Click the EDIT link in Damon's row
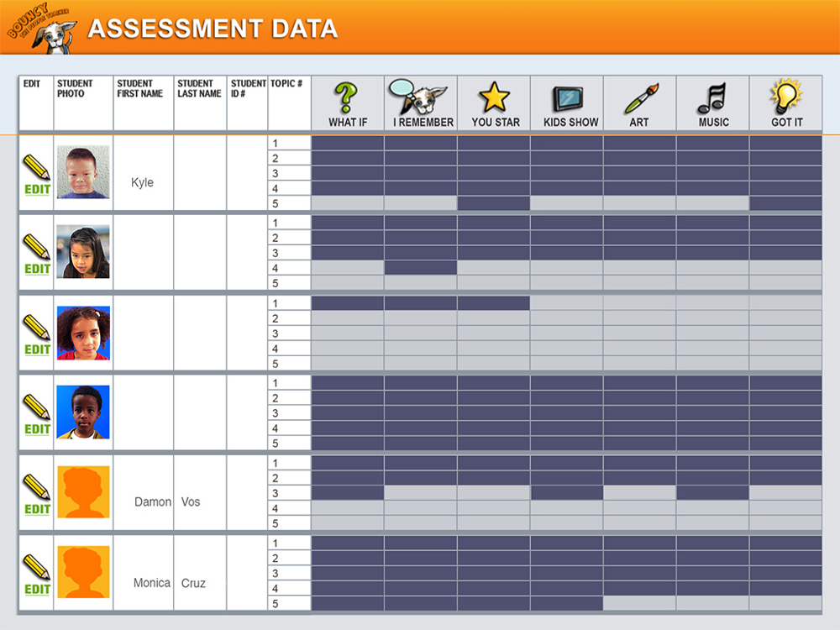 coord(38,510)
